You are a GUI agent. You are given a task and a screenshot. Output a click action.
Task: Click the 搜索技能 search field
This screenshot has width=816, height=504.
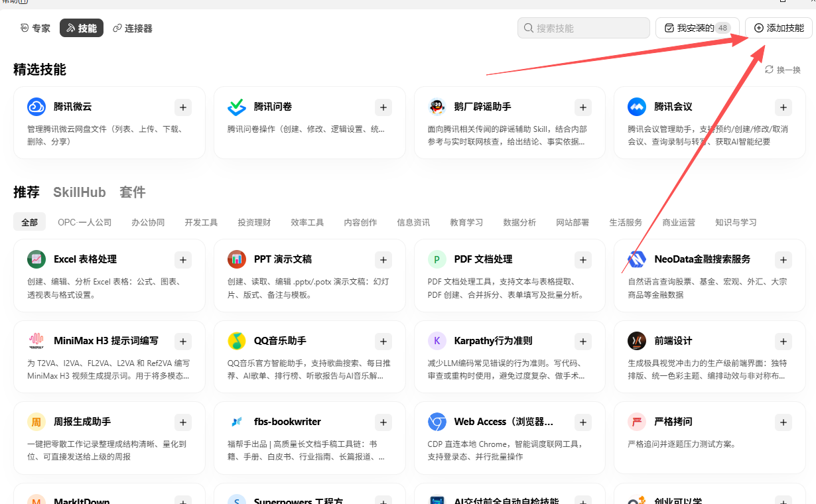pyautogui.click(x=584, y=28)
